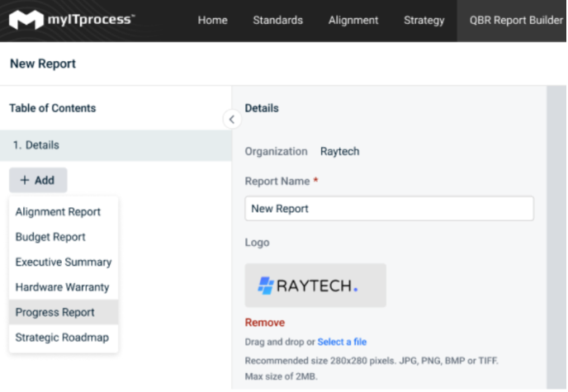The height and width of the screenshot is (392, 568).
Task: Select Hardware Warranty option
Action: [64, 287]
